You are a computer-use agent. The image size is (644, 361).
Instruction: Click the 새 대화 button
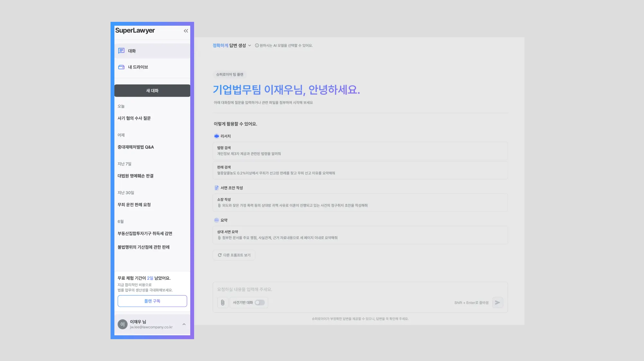(152, 91)
